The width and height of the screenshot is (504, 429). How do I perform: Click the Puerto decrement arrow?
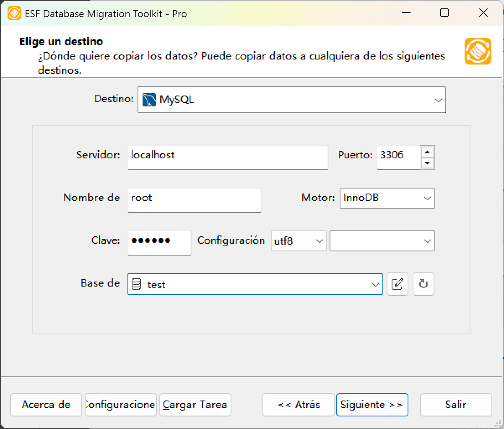pos(427,163)
